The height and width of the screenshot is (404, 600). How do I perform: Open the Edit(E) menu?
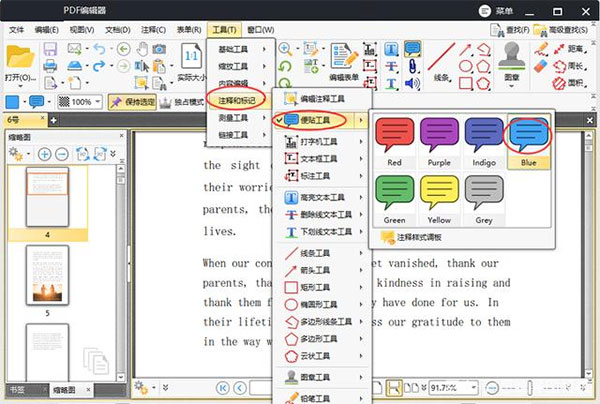(x=46, y=30)
